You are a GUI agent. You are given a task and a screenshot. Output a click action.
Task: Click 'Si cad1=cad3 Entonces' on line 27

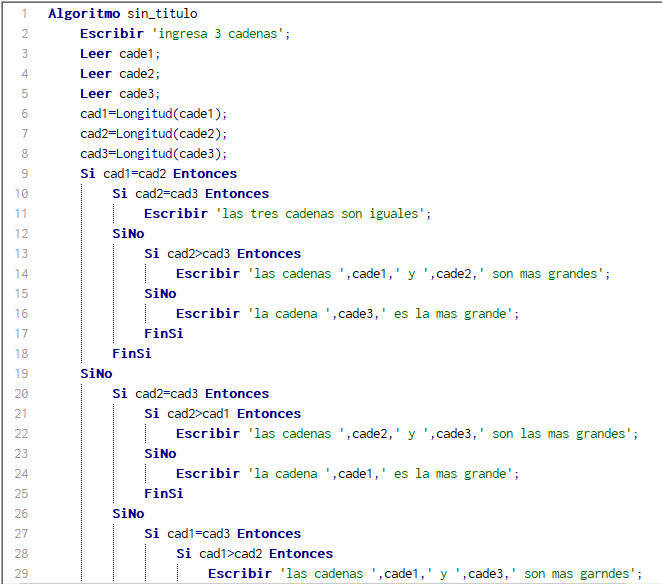point(222,534)
